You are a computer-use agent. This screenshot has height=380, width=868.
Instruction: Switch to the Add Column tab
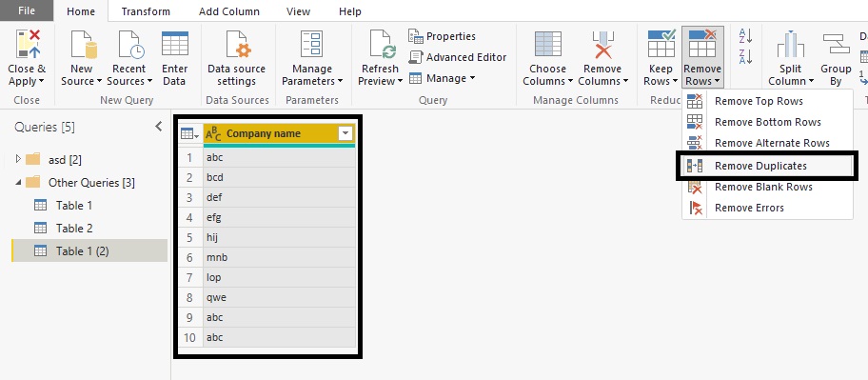pyautogui.click(x=229, y=11)
